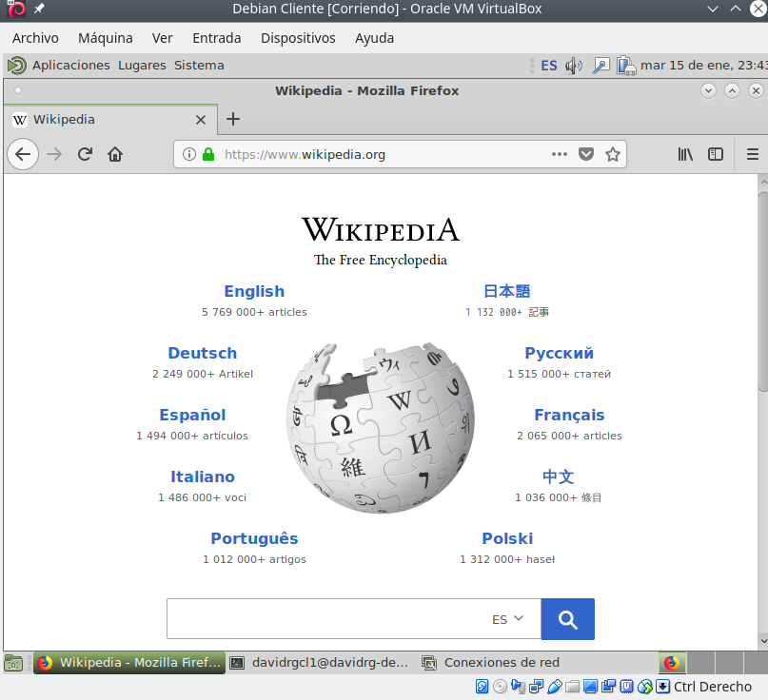
Task: Open the Español Wikipedia link
Action: pos(192,415)
